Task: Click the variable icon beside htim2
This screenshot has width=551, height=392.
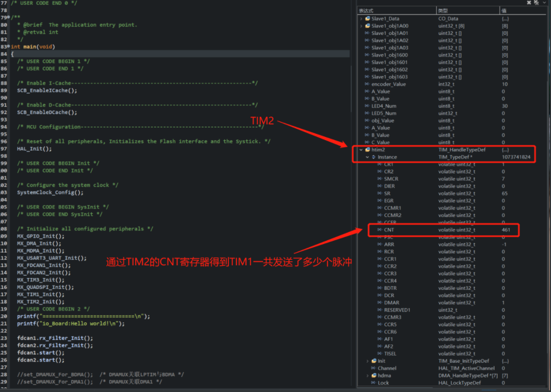Action: click(x=368, y=150)
